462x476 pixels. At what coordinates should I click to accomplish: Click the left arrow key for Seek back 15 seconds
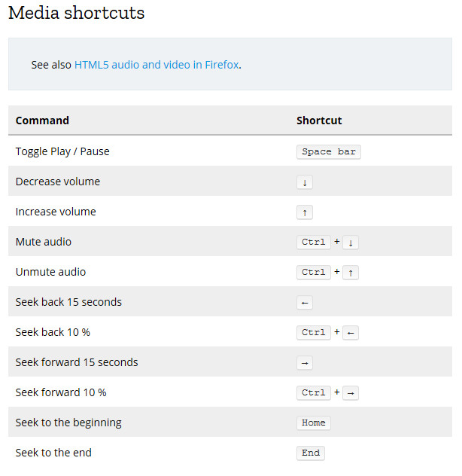305,303
